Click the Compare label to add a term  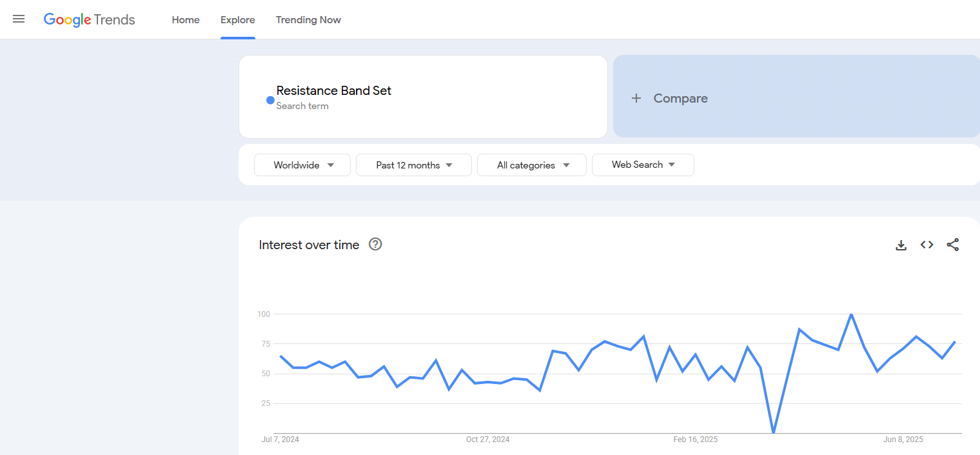click(x=680, y=98)
